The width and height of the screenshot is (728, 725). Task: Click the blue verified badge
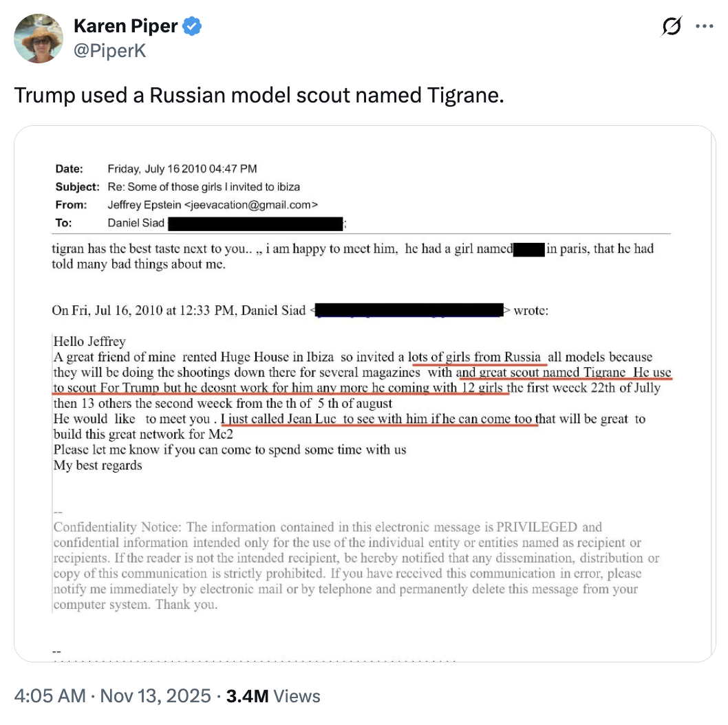pos(192,27)
